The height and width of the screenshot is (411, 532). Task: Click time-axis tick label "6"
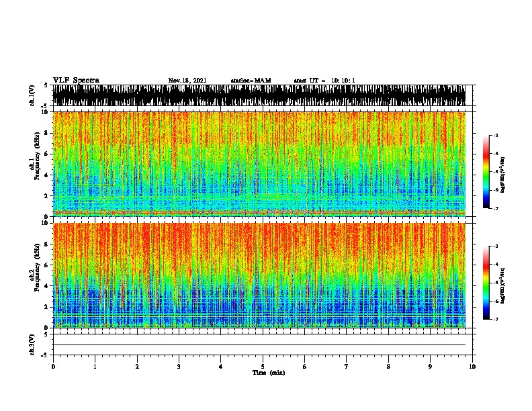[305, 367]
